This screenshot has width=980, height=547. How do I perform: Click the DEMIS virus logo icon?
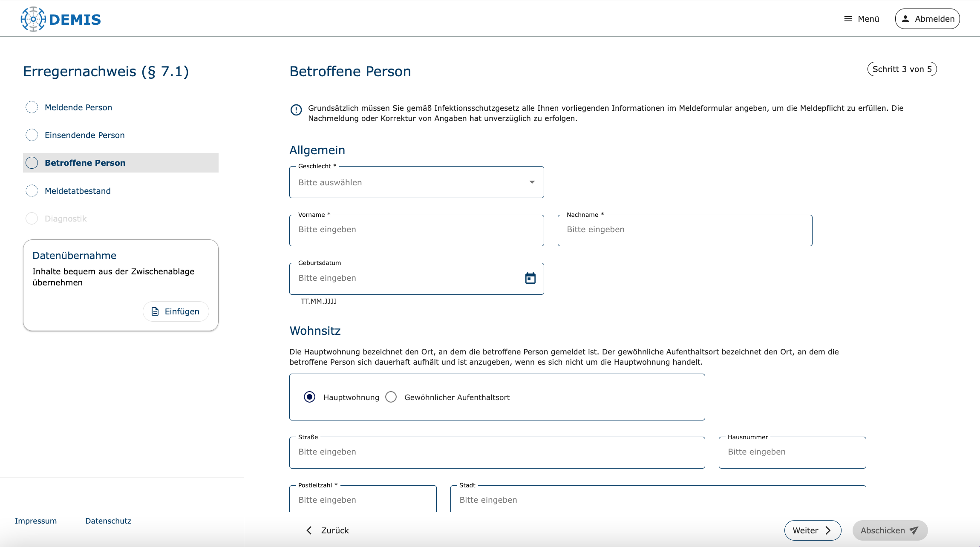coord(33,19)
